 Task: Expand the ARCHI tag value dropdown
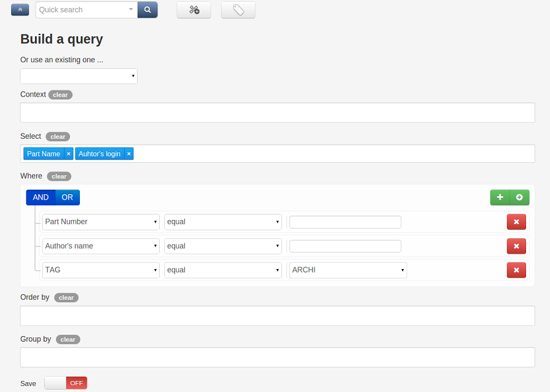[348, 270]
